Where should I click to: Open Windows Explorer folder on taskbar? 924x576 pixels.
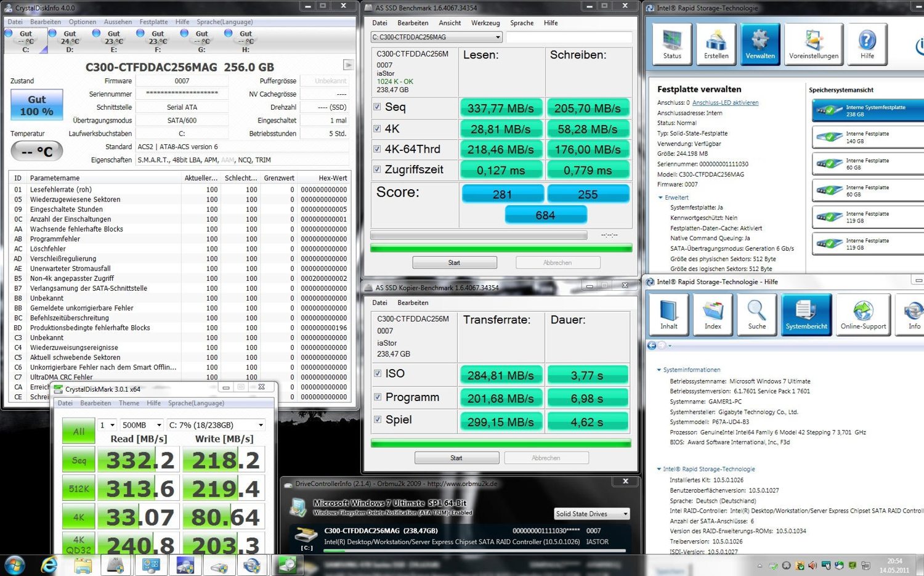(x=83, y=565)
